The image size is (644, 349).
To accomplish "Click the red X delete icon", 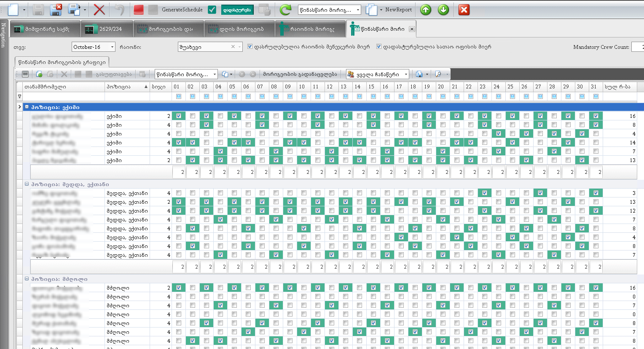I will click(99, 10).
